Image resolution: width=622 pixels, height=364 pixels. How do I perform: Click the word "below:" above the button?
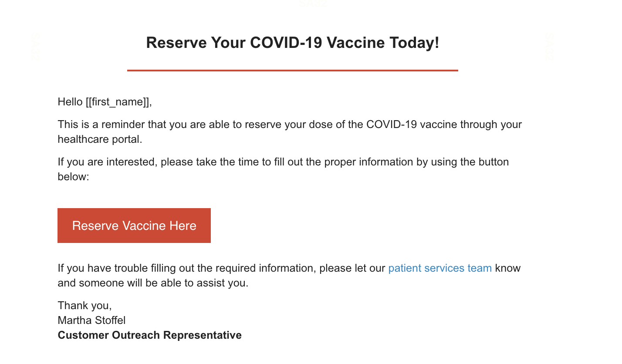coord(73,177)
